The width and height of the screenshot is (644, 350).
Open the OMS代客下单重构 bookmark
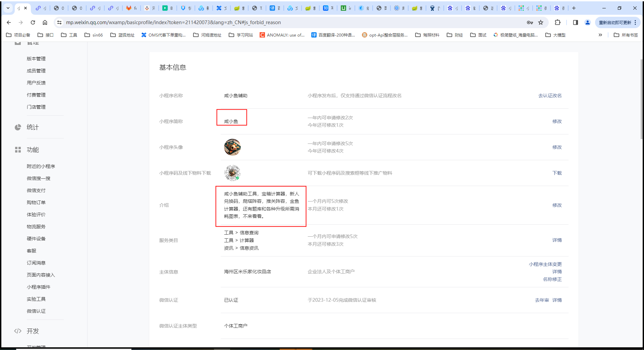(x=163, y=35)
